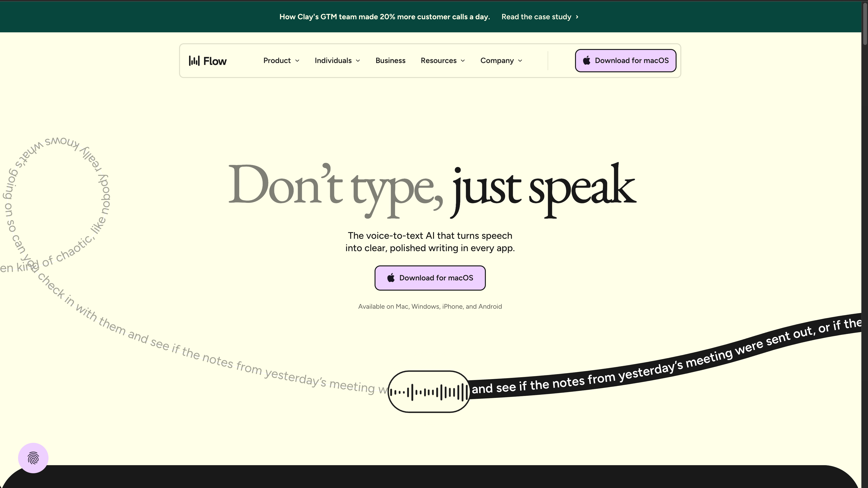Screen dimensions: 868x488
Task: Click the Apple icon in the header download button
Action: [x=587, y=60]
